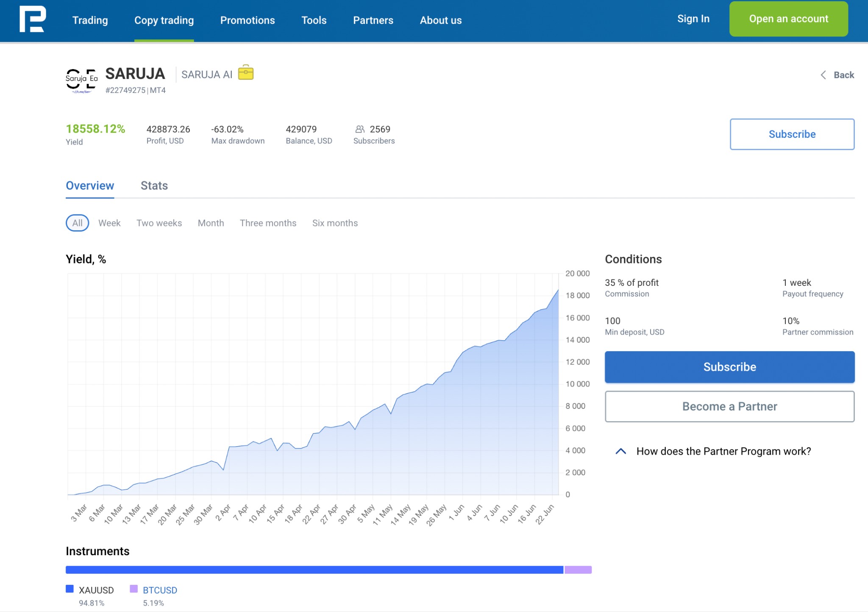Select the Month period filter
868x612 pixels.
211,223
